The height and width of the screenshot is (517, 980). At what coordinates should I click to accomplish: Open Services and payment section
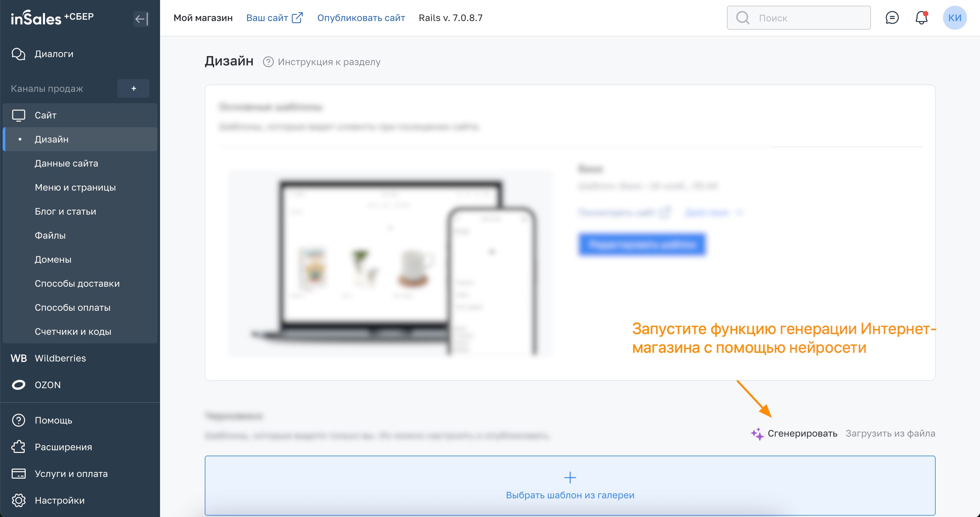click(71, 473)
